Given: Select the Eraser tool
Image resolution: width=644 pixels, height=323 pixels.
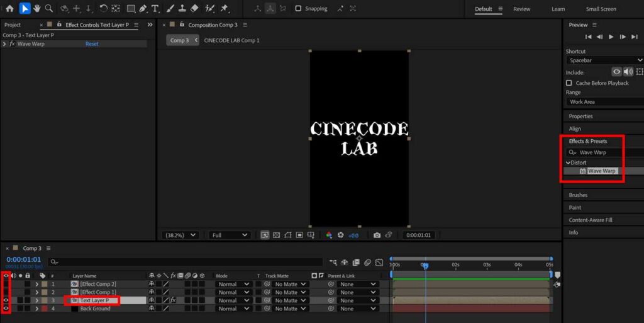Looking at the screenshot, I should pyautogui.click(x=195, y=8).
